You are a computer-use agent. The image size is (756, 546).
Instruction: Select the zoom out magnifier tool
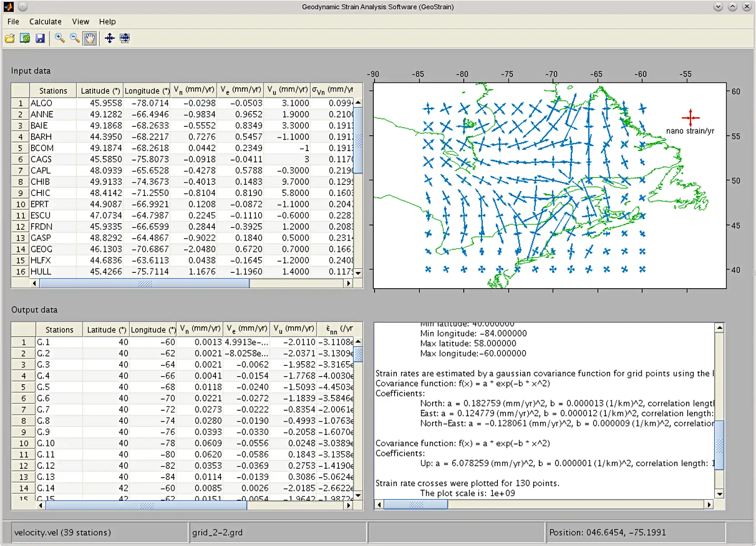tap(75, 38)
